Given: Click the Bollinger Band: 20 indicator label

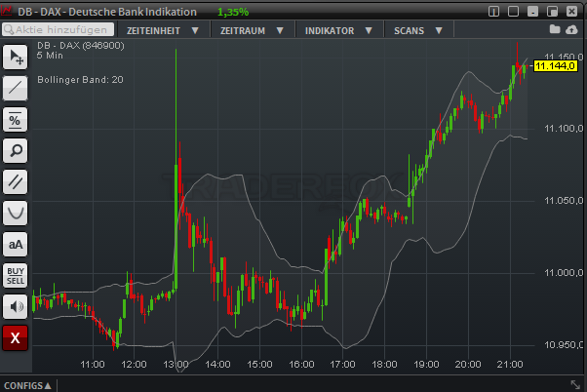Looking at the screenshot, I should (x=80, y=80).
